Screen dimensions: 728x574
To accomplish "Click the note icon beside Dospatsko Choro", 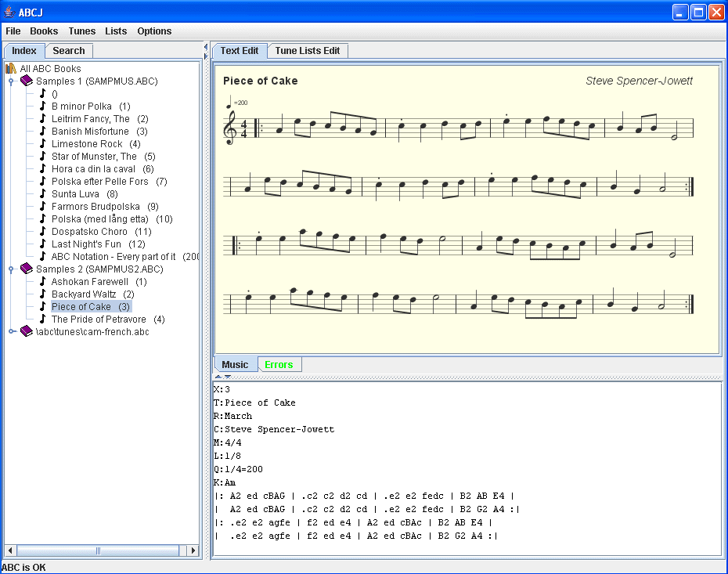I will 41,231.
